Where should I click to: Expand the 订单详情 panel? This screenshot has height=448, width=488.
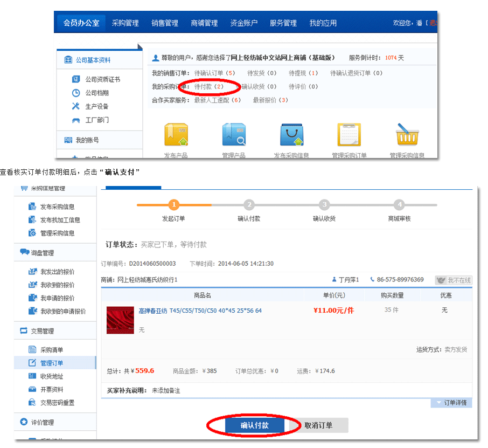[x=451, y=403]
